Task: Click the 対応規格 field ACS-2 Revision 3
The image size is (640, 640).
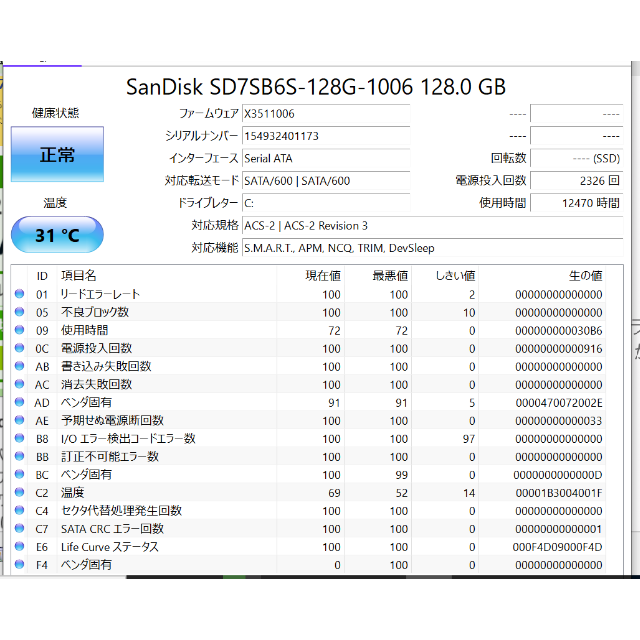Action: [433, 226]
